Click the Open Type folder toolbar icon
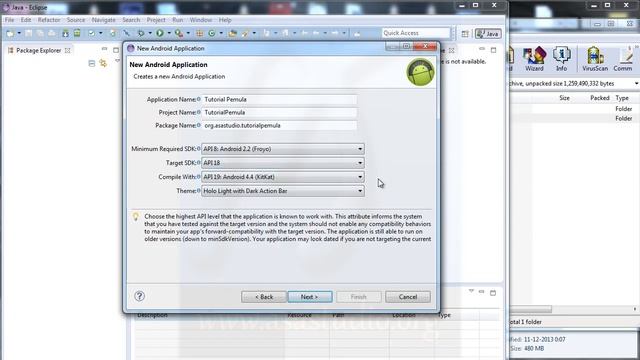Image resolution: width=640 pixels, height=360 pixels. coord(233,33)
